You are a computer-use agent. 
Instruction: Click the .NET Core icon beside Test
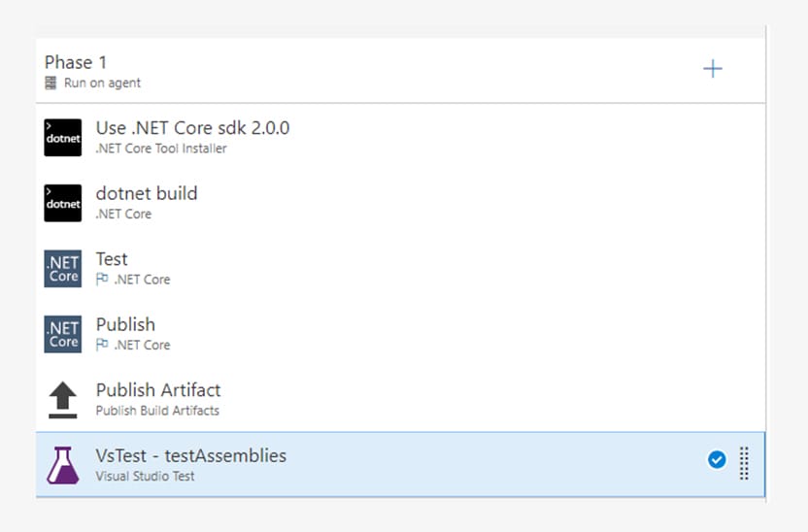pyautogui.click(x=63, y=268)
